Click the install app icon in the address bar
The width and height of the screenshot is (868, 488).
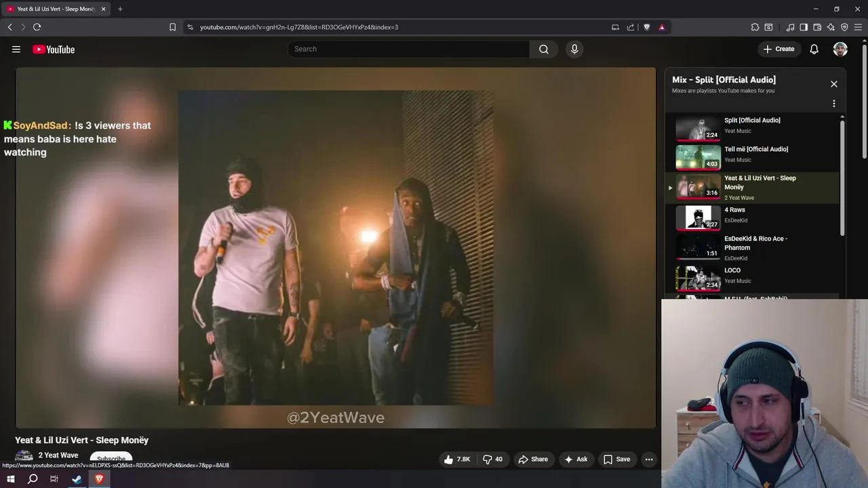point(615,27)
